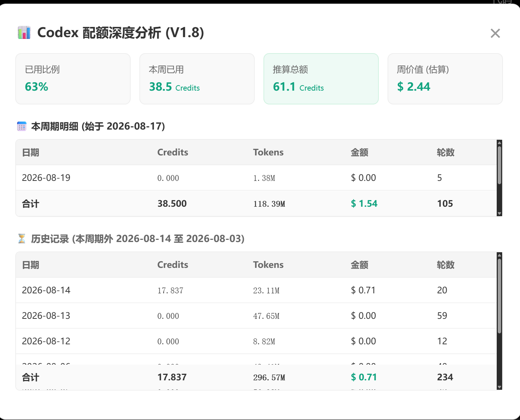Screen dimensions: 520x420
Task: Click the $ 0.00 amount for 2026-08-19
Action: (x=364, y=178)
